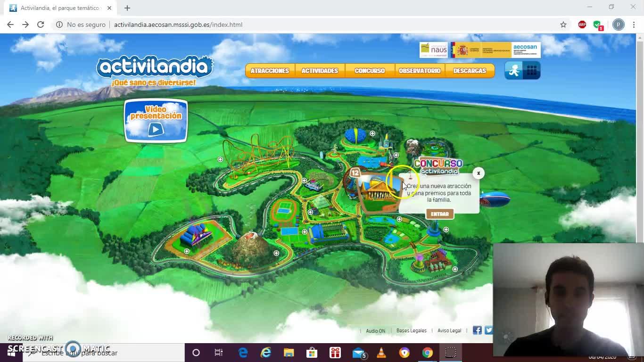644x362 pixels.
Task: Open the Twitter icon in the footer
Action: pyautogui.click(x=488, y=330)
